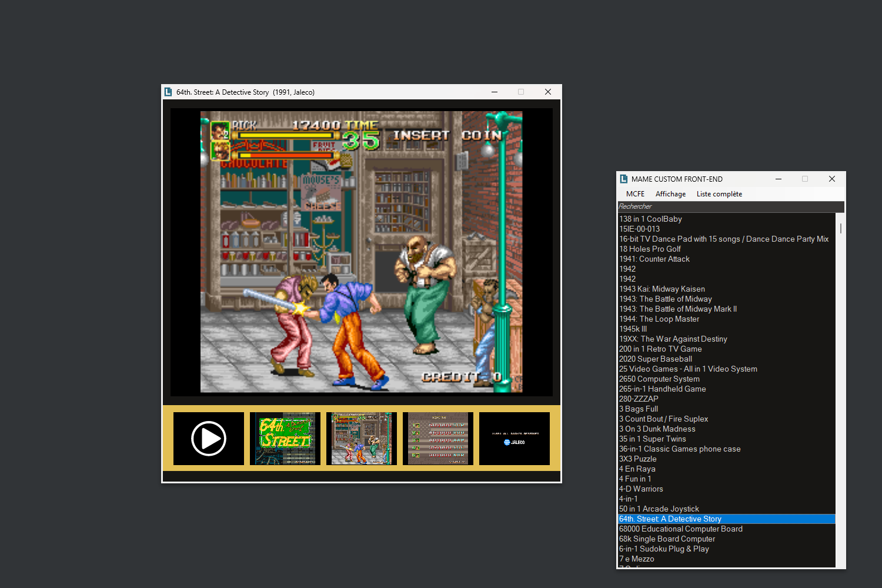Viewport: 882px width, 588px height.
Task: Select the gameplay street fight thumbnail
Action: (x=362, y=439)
